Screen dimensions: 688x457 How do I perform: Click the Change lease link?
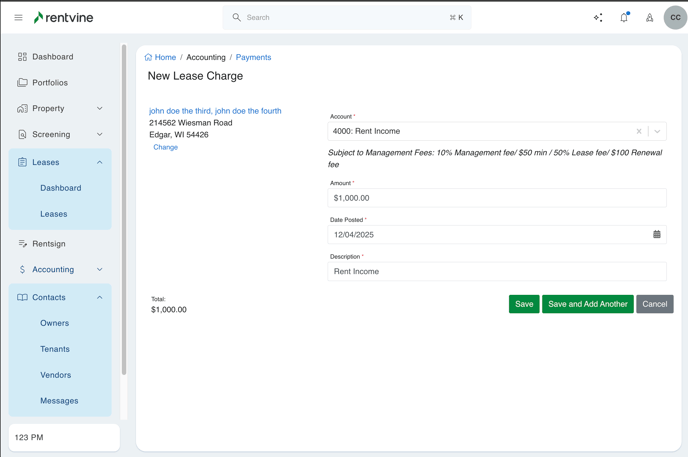pos(165,147)
